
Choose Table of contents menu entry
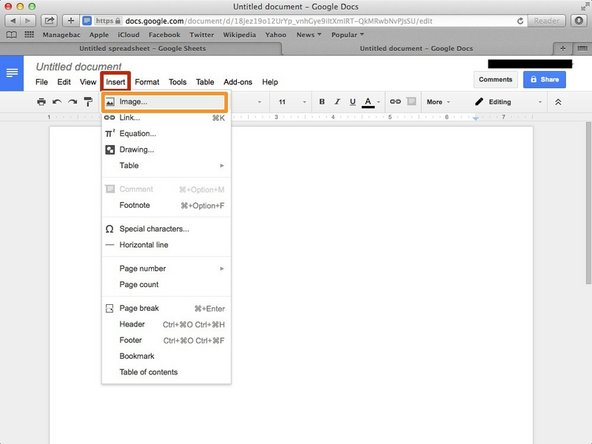pos(166,372)
